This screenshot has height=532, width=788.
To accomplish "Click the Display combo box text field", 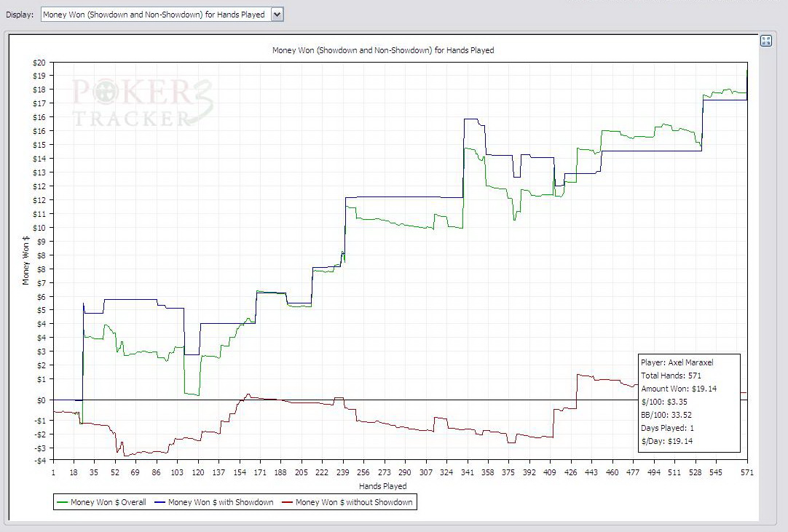I will tap(155, 15).
